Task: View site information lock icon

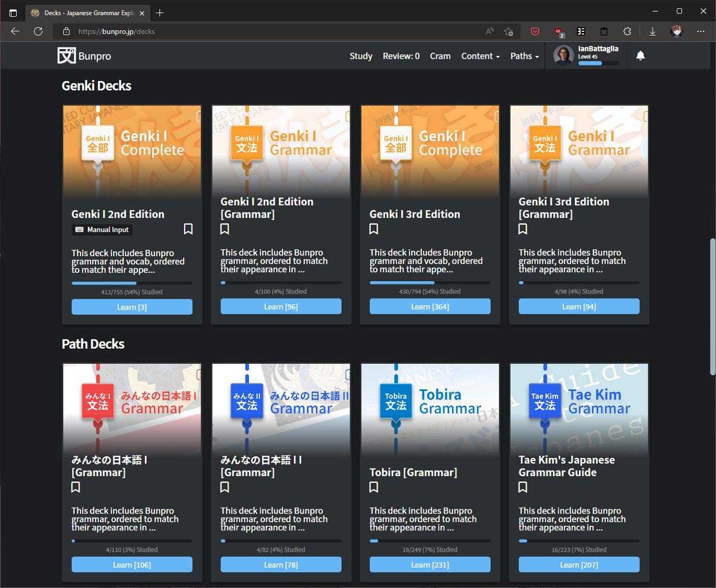Action: [66, 31]
